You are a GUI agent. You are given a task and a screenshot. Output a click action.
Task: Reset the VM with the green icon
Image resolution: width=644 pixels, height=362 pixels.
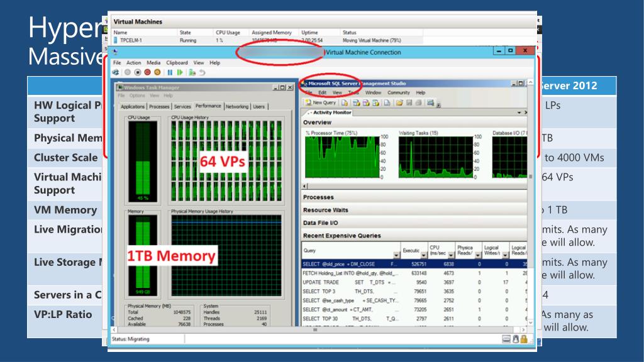[x=180, y=73]
